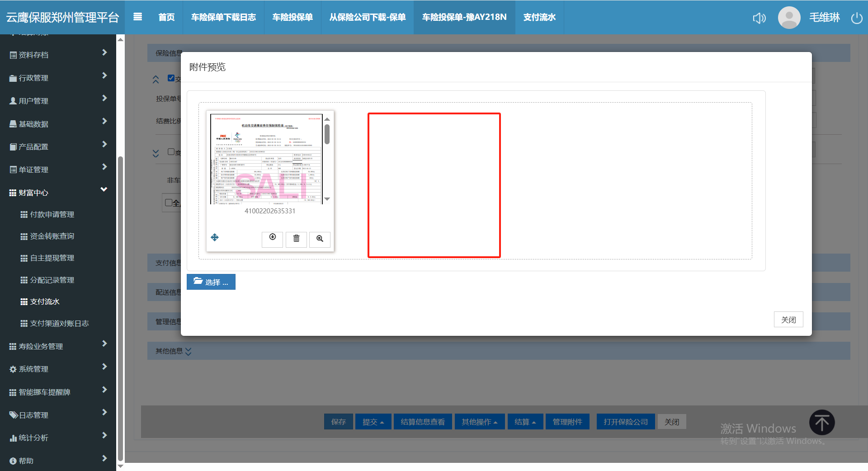Click the file name 41002202635331
868x471 pixels.
[x=270, y=211]
